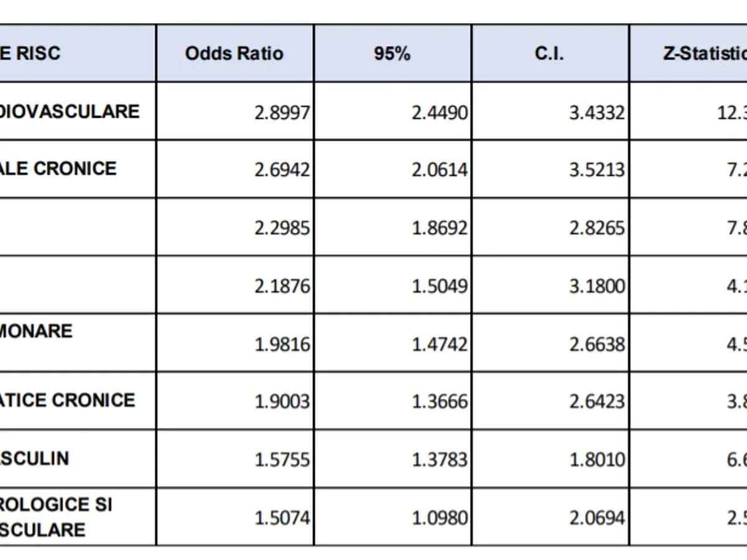The height and width of the screenshot is (560, 747).
Task: Select the cell containing 2.2985
Action: pyautogui.click(x=282, y=228)
